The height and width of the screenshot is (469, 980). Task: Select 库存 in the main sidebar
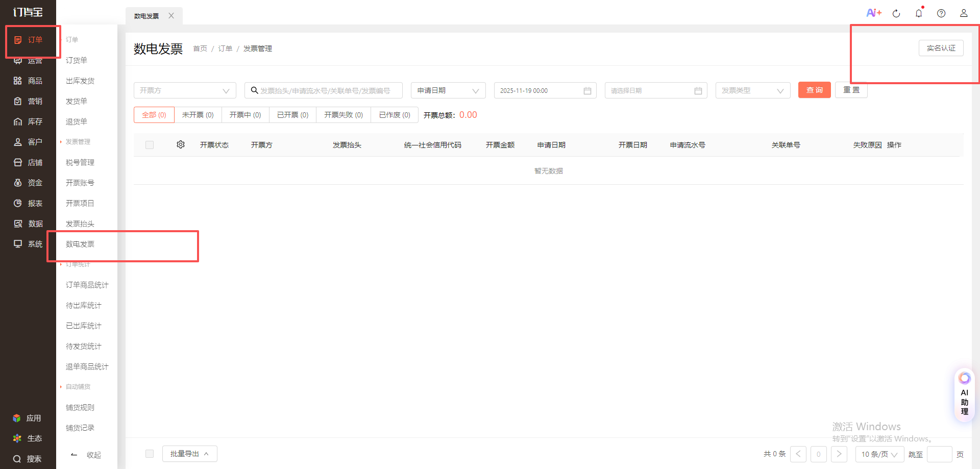point(28,121)
